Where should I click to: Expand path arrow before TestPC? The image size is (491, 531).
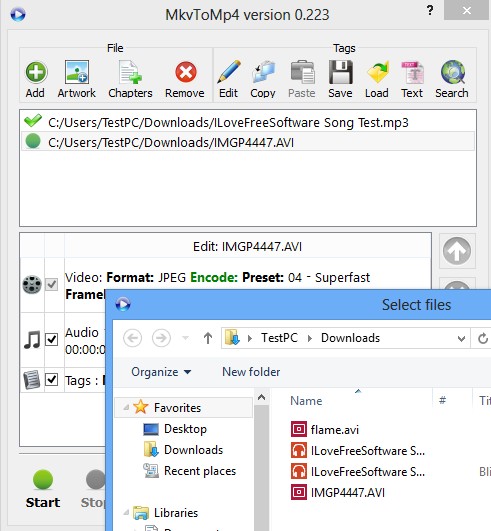pos(250,338)
